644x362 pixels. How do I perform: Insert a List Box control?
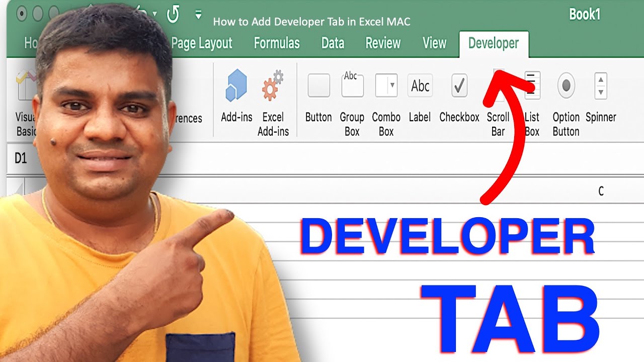pos(532,84)
